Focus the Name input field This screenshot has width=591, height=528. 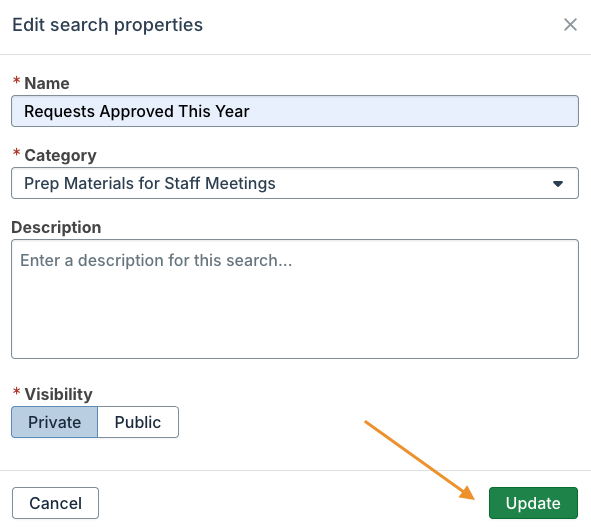[x=295, y=111]
